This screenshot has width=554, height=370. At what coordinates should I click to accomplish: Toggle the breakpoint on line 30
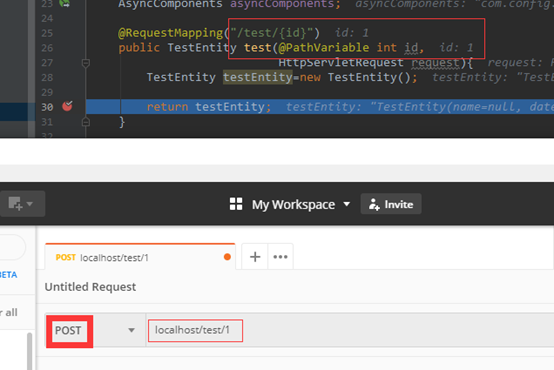(x=67, y=106)
